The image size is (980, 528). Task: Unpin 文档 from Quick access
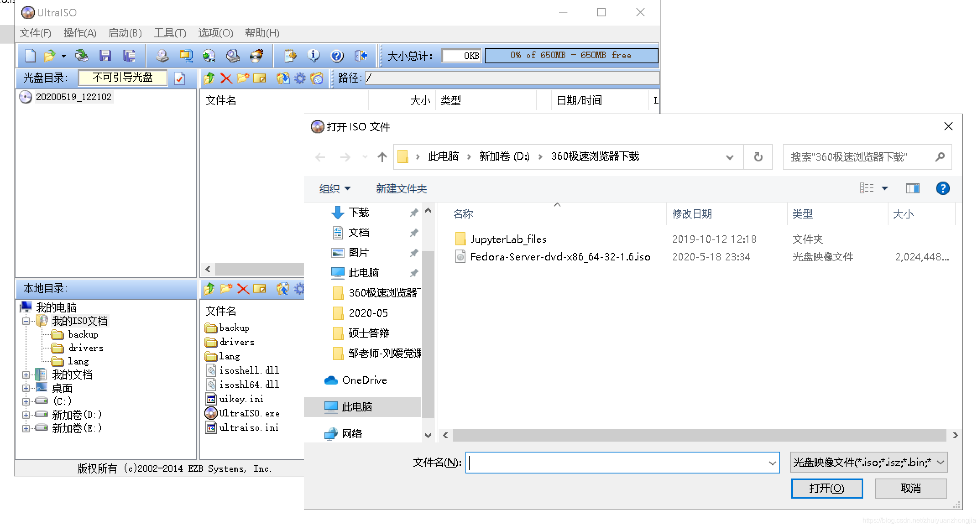[414, 233]
